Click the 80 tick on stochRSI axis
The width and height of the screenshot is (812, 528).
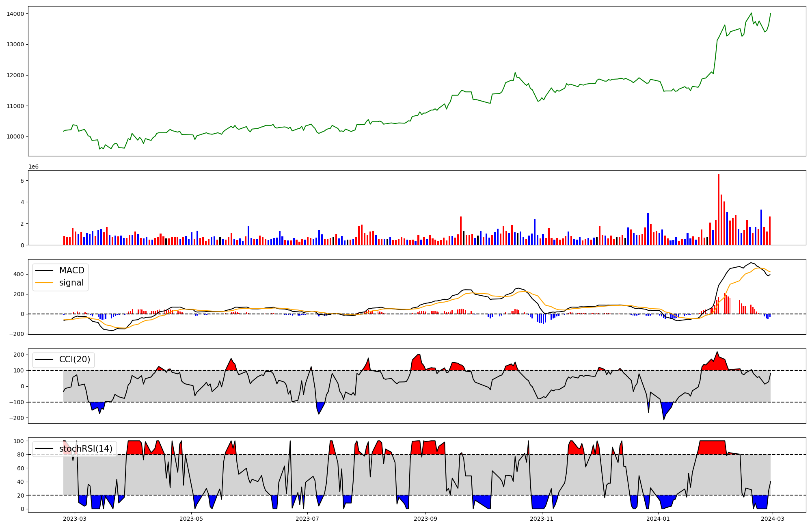[x=21, y=454]
